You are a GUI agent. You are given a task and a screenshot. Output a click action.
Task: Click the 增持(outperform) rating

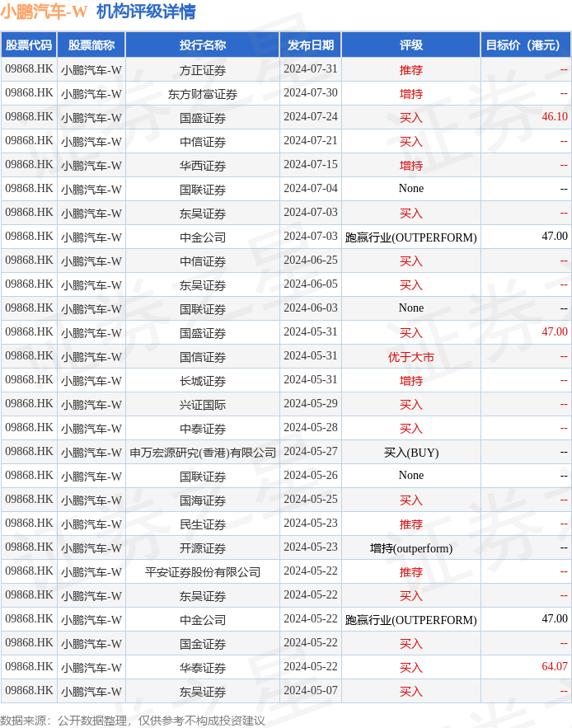pyautogui.click(x=411, y=548)
